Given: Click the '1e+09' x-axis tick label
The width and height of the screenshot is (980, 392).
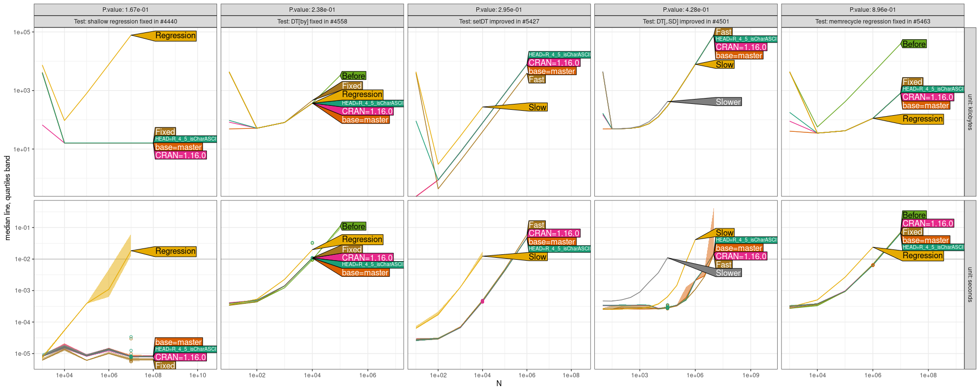Looking at the screenshot, I should click(x=751, y=375).
